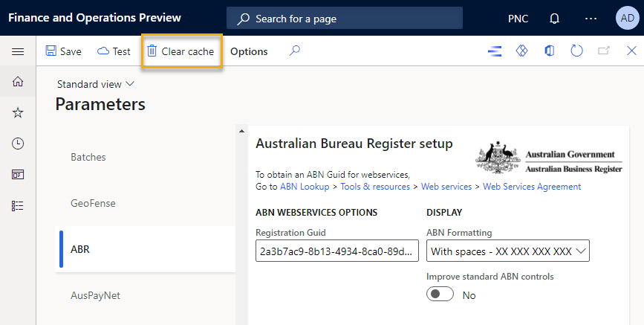Click the tab list scroll up arrow

coord(241,131)
